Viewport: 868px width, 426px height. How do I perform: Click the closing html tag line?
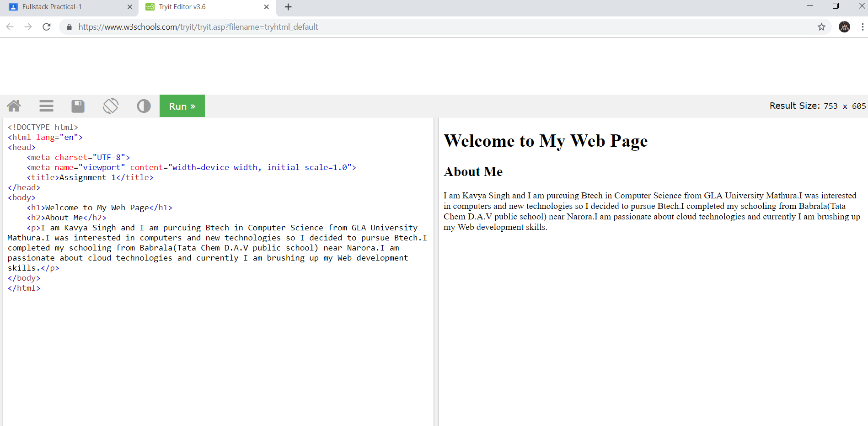click(x=24, y=288)
